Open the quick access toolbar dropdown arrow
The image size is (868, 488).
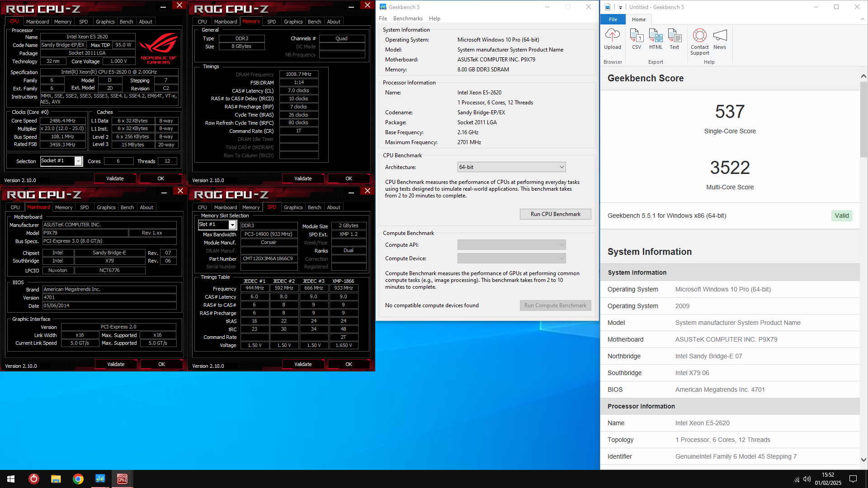point(620,7)
